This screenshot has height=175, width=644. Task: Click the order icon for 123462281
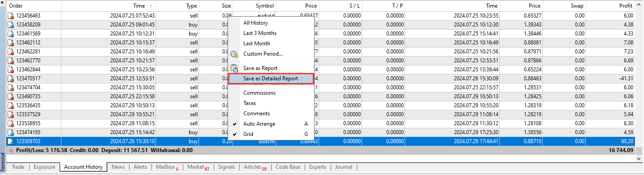click(10, 52)
